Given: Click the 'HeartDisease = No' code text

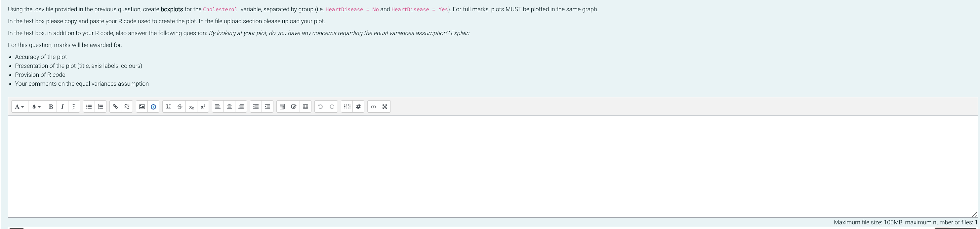Looking at the screenshot, I should pos(352,10).
